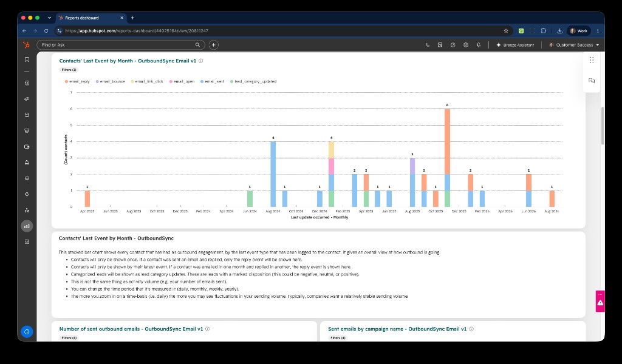The width and height of the screenshot is (622, 364).
Task: Open the tab search chevron beside window controls
Action: coord(49,18)
